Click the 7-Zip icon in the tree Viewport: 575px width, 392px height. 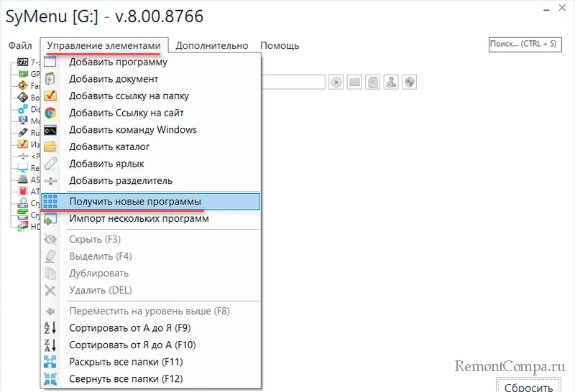(x=23, y=62)
